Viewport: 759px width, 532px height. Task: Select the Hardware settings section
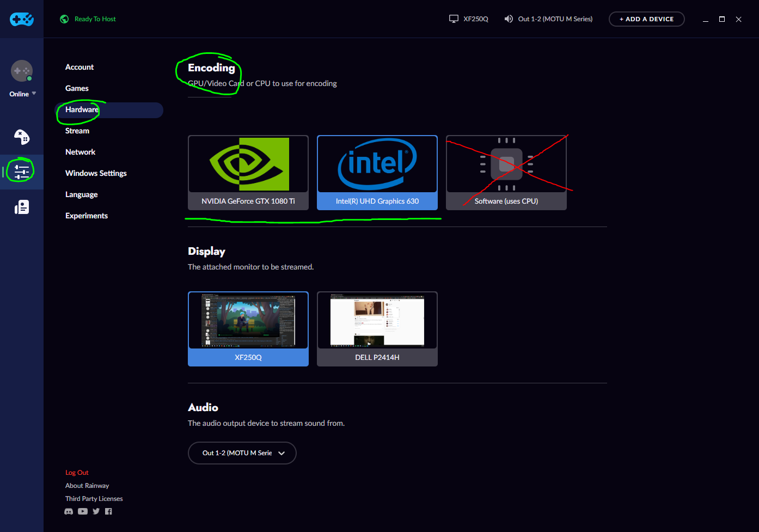point(109,110)
